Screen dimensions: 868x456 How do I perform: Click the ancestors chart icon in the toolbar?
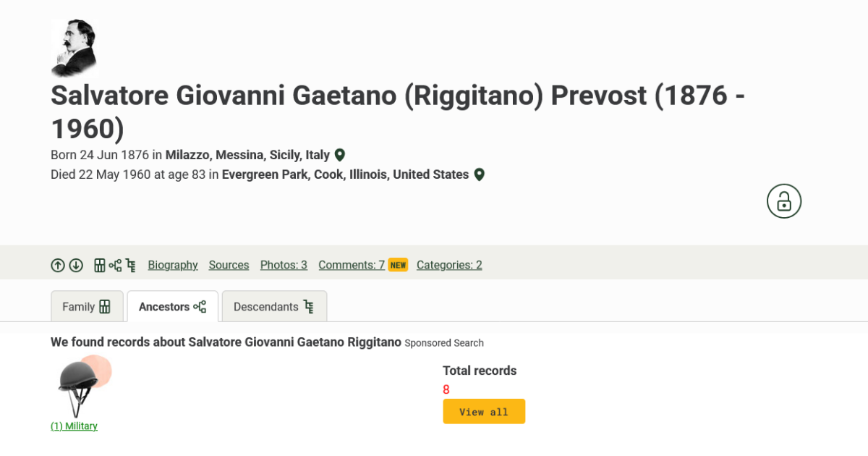point(115,265)
